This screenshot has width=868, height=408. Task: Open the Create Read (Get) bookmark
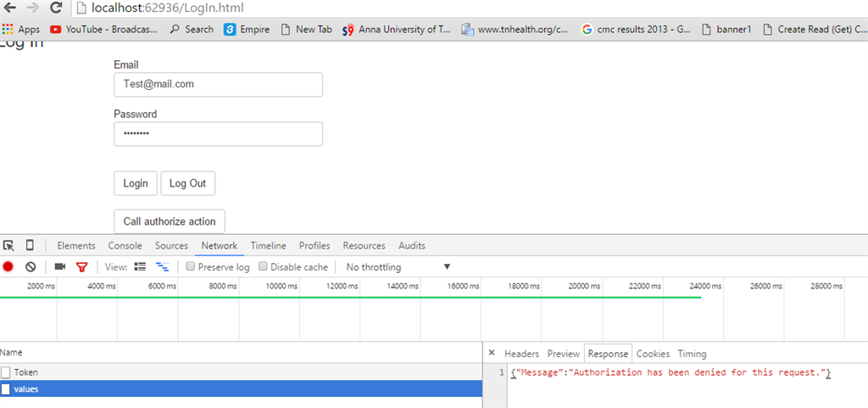coord(815,30)
